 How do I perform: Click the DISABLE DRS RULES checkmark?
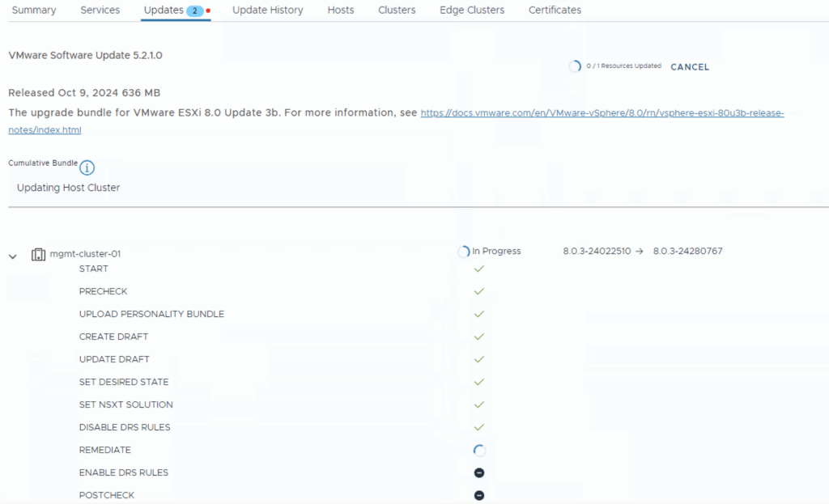click(478, 427)
